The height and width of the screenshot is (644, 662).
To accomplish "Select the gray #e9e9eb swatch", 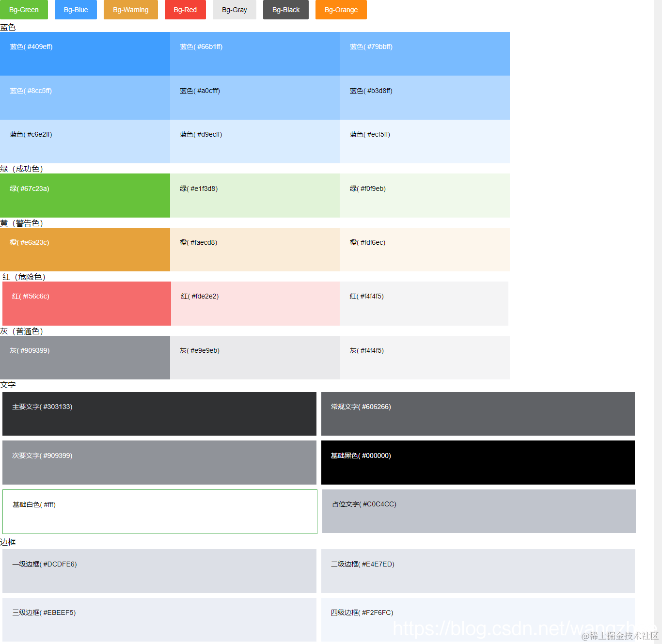I will pyautogui.click(x=255, y=358).
